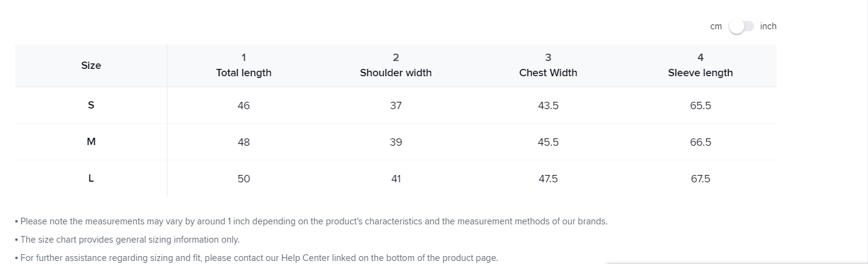Toggle the cm/inch unit switch

coord(741,26)
